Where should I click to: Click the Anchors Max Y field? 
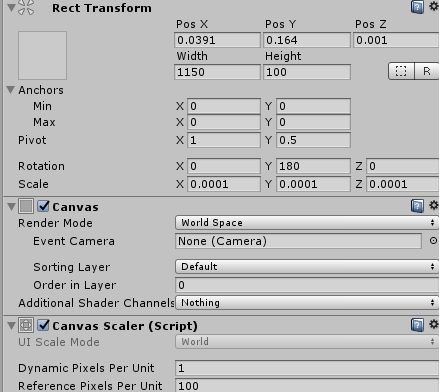pos(313,122)
